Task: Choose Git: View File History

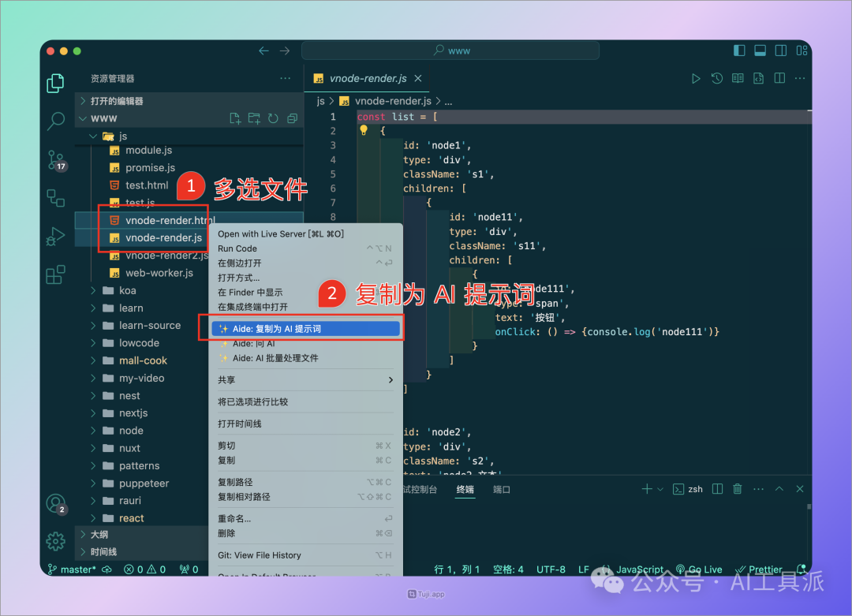Action: tap(305, 555)
